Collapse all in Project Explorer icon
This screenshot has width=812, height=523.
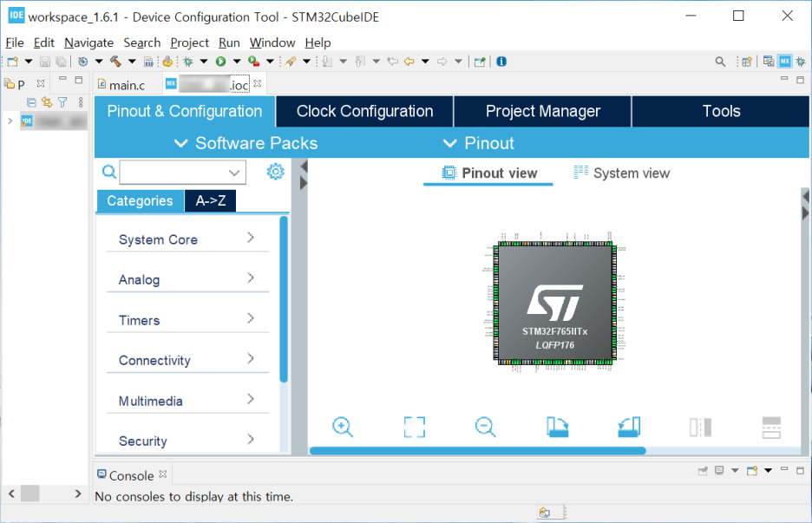(31, 102)
